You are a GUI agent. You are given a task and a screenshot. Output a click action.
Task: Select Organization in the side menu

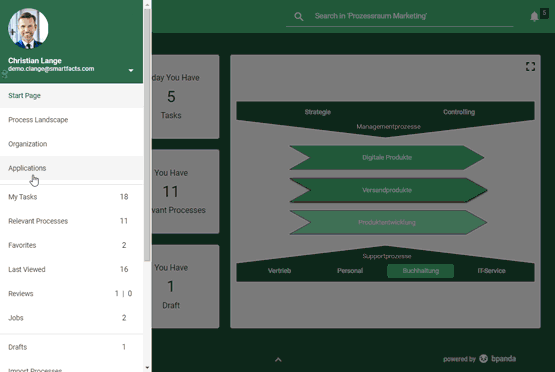(x=71, y=144)
